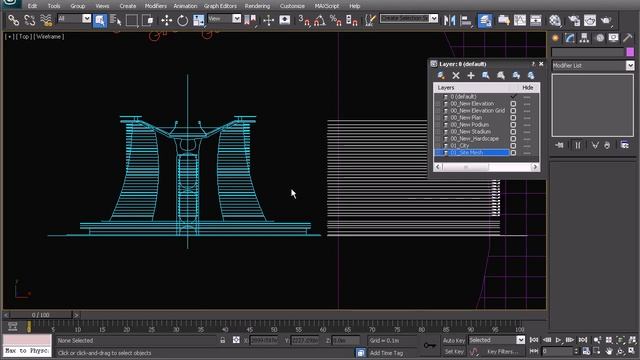Image resolution: width=640 pixels, height=360 pixels.
Task: Check the current-layer box for 00_New Plan
Action: [x=513, y=118]
